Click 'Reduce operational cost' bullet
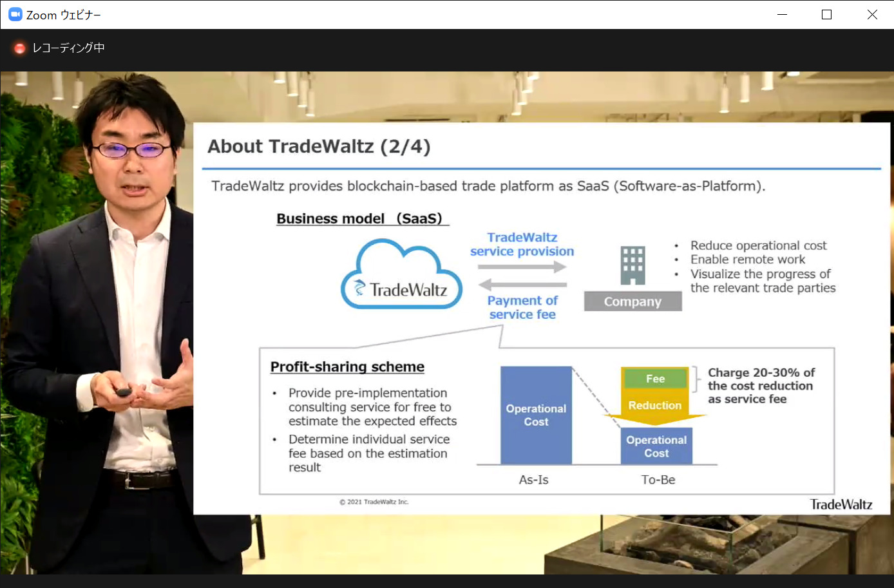Viewport: 894px width, 588px height. pyautogui.click(x=758, y=245)
